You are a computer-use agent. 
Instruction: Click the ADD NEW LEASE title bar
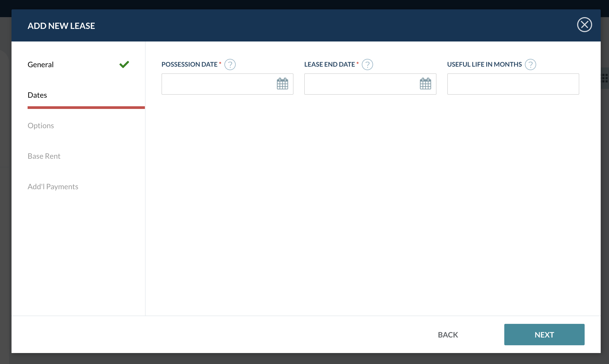pos(61,25)
